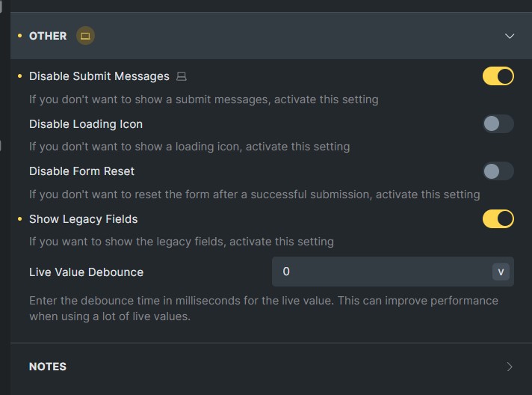This screenshot has width=532, height=395.
Task: Turn off the Disable Submit Messages toggle
Action: pos(498,76)
